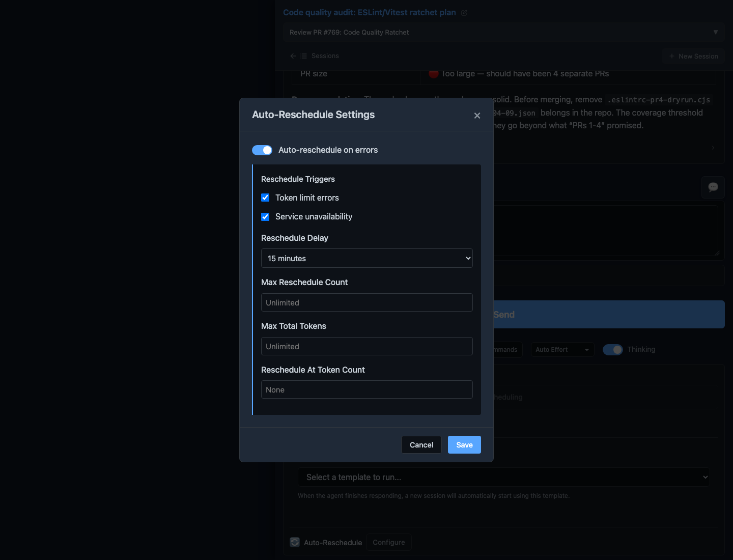Open the Reschedule Delay dropdown
Screen dimensions: 733x560
click(x=366, y=258)
